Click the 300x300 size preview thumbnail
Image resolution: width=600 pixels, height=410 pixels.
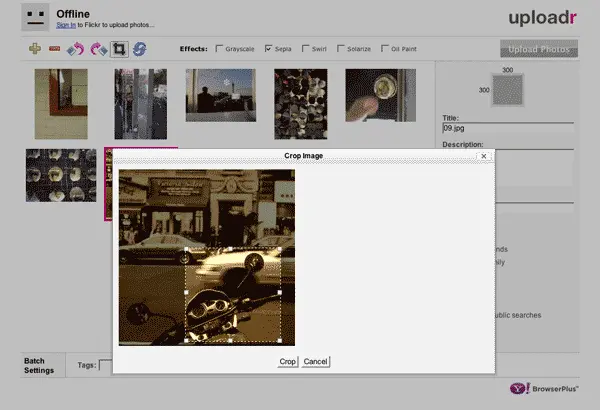(507, 90)
